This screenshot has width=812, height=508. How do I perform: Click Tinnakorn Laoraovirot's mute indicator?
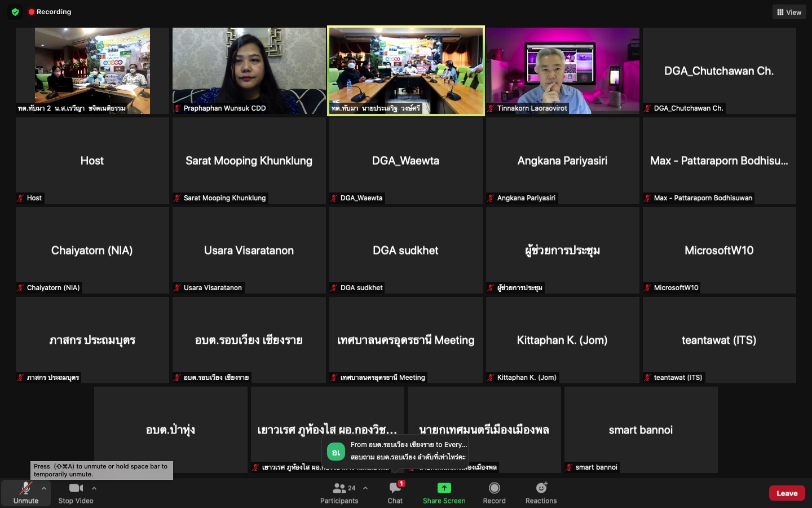click(490, 108)
